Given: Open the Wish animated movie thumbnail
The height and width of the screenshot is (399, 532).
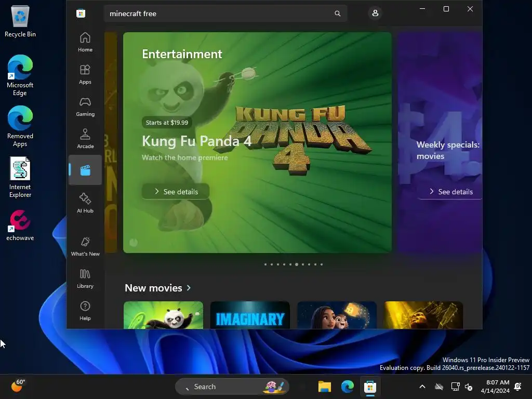Looking at the screenshot, I should pos(337,315).
